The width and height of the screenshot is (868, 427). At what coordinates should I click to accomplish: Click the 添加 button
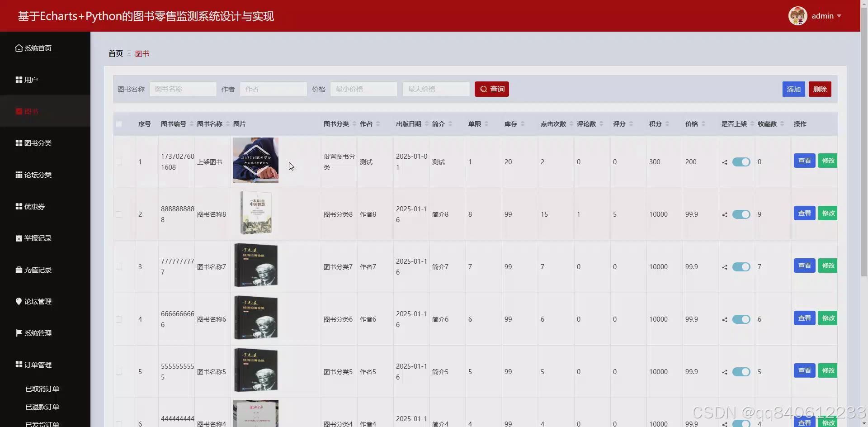tap(793, 89)
